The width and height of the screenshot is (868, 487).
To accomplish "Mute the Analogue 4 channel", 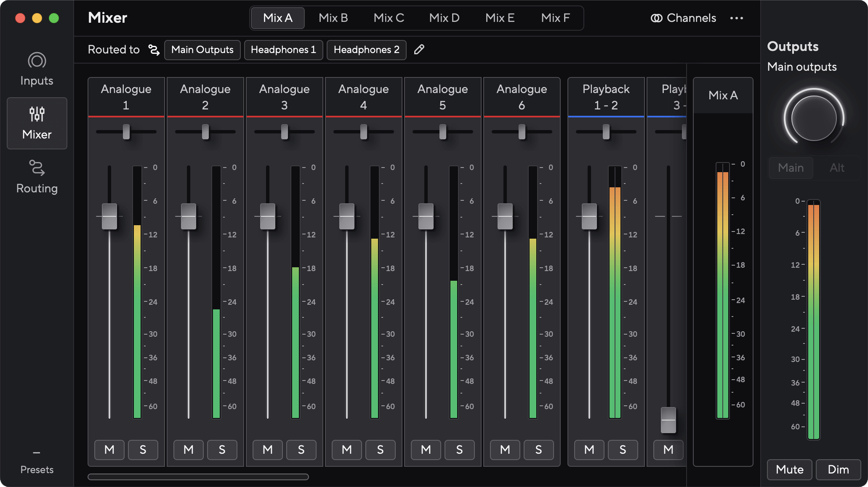I will pyautogui.click(x=347, y=450).
